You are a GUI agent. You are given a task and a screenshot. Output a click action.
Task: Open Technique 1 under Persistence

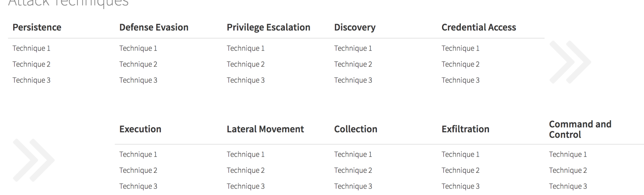point(31,48)
